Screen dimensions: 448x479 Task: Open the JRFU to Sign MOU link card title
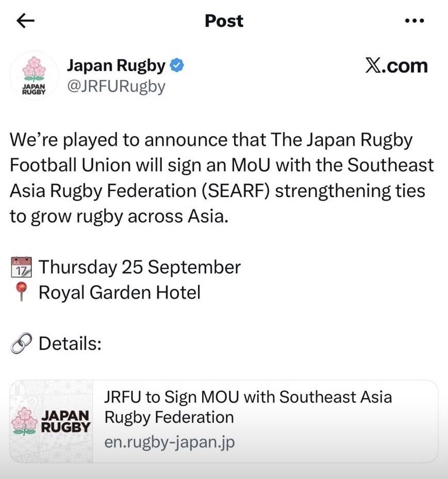point(248,407)
